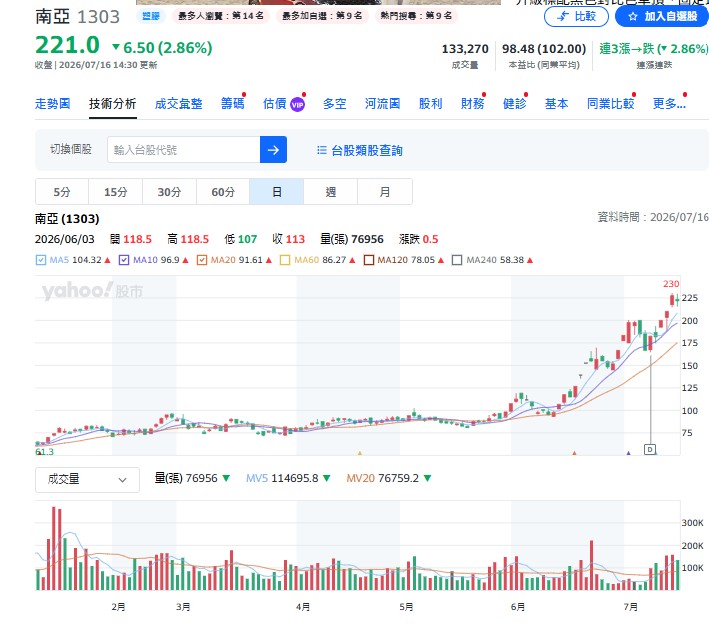Open the 河流圖 tab
This screenshot has width=709, height=627.
tap(383, 104)
